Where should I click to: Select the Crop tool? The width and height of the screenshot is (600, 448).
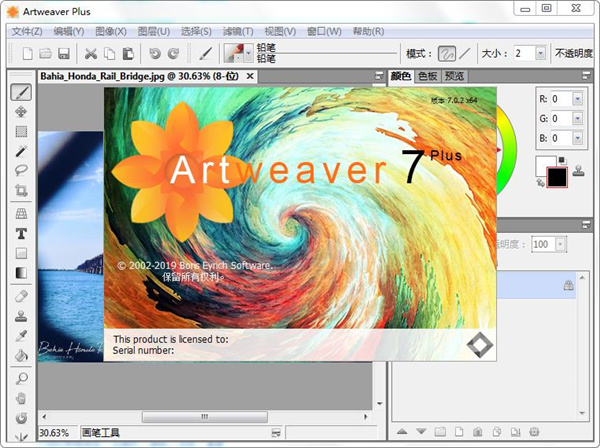[x=21, y=190]
